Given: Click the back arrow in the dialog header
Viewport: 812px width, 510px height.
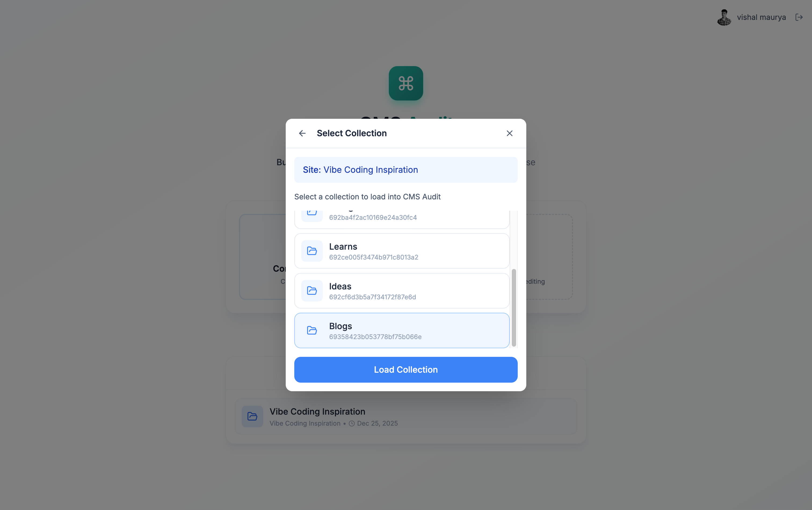Looking at the screenshot, I should (x=302, y=133).
